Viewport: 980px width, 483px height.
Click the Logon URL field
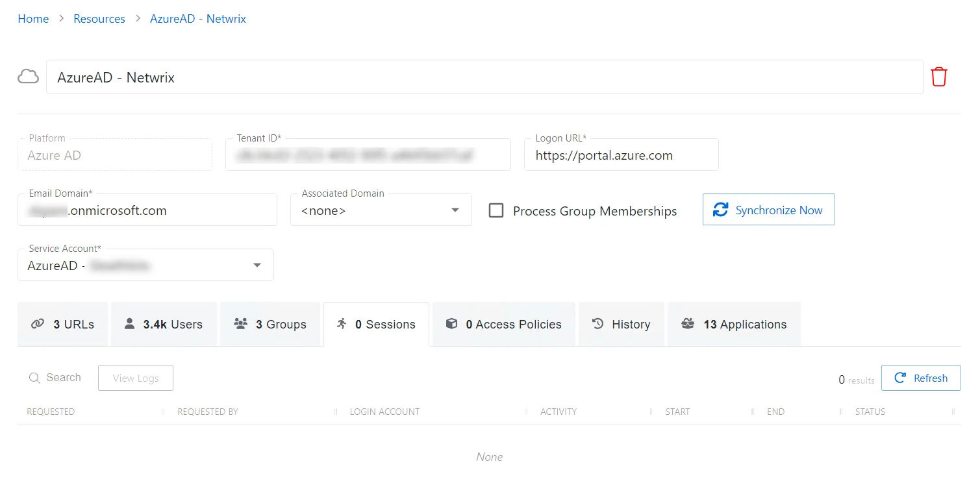(x=622, y=155)
